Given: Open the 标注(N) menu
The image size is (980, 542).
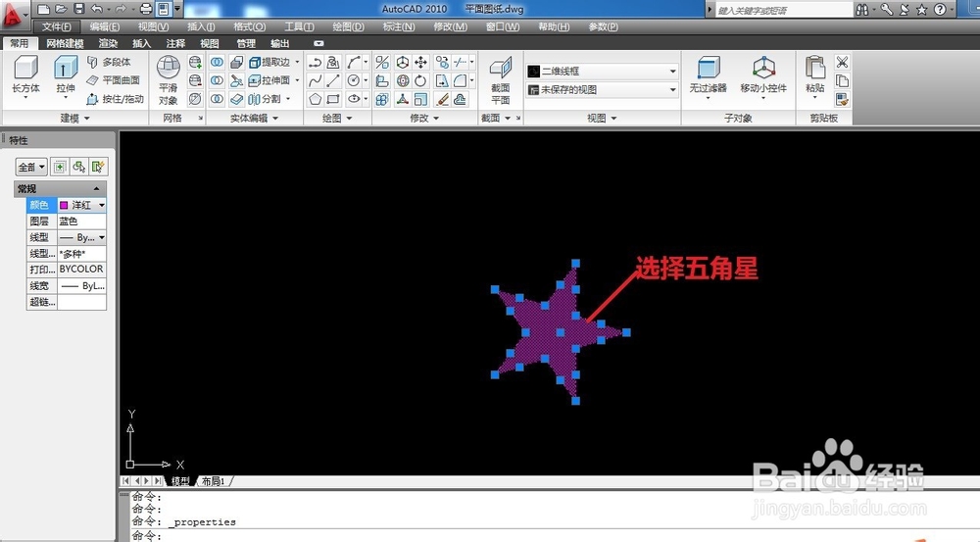Looking at the screenshot, I should click(x=399, y=26).
